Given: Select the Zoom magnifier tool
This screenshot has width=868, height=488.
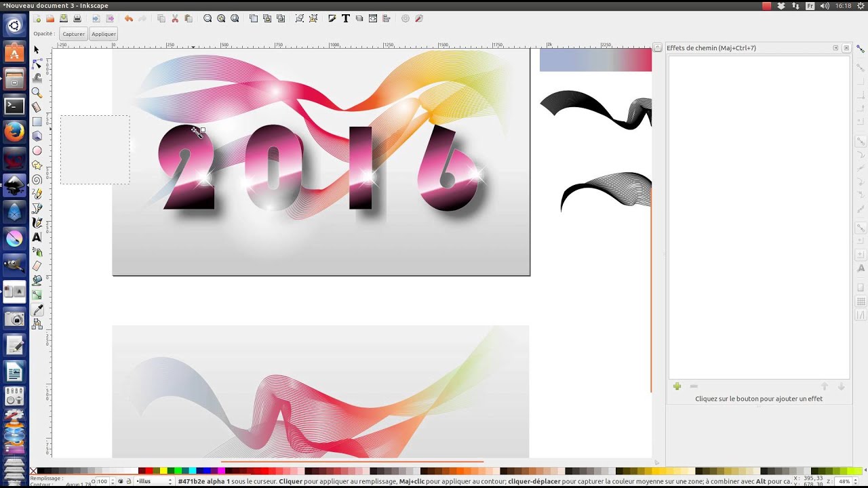Looking at the screenshot, I should pos(37,93).
